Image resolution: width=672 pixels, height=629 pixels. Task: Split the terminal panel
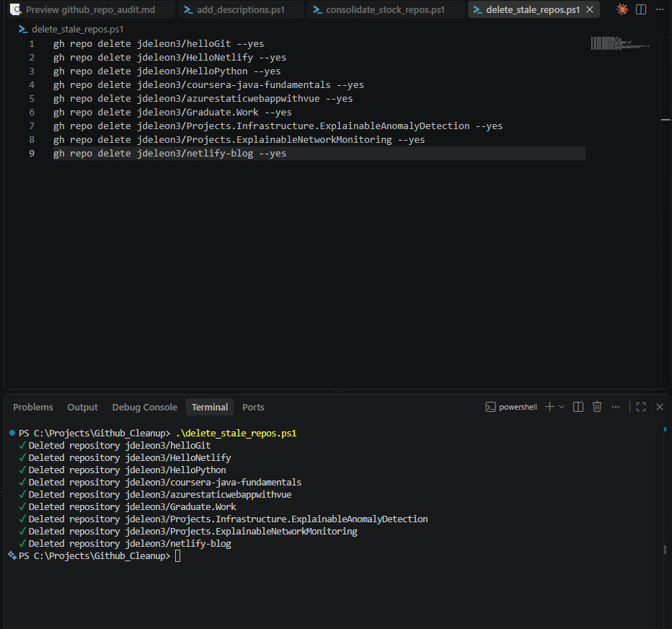pyautogui.click(x=578, y=407)
